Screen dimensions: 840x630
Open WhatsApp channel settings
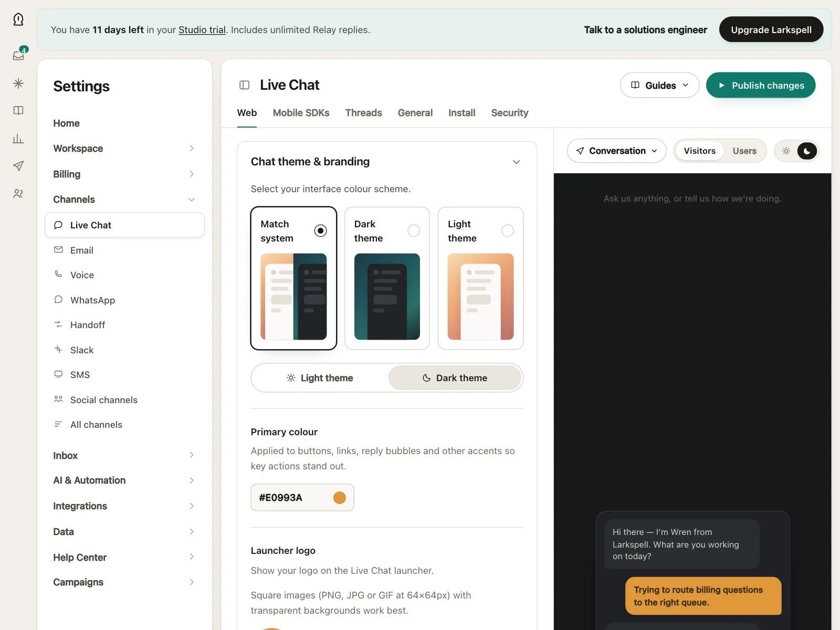pos(124,300)
